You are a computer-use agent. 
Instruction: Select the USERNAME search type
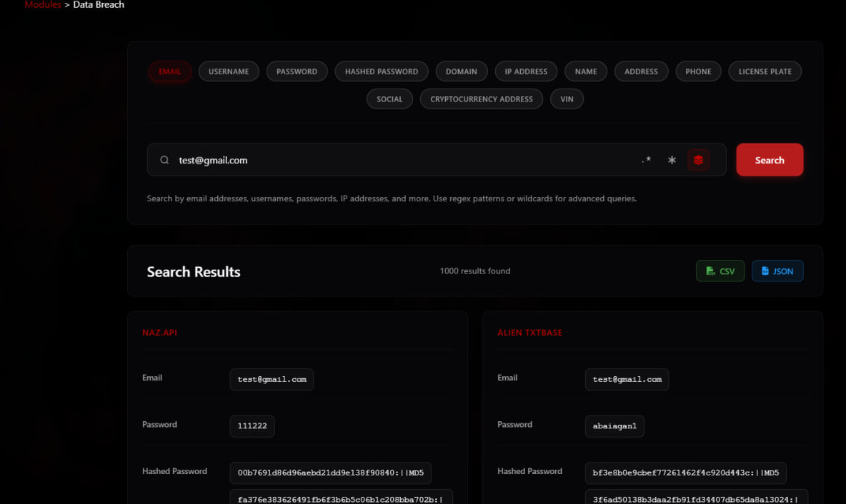tap(229, 71)
